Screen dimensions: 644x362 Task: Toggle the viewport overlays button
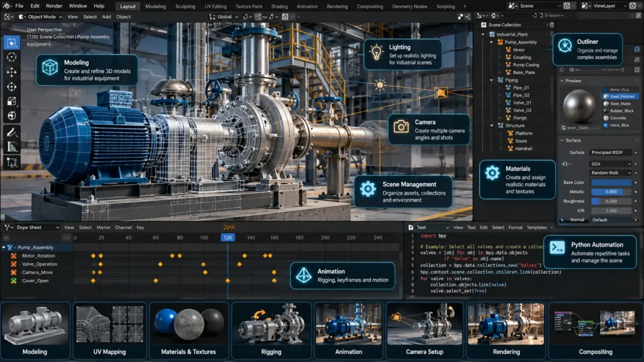pos(460,17)
